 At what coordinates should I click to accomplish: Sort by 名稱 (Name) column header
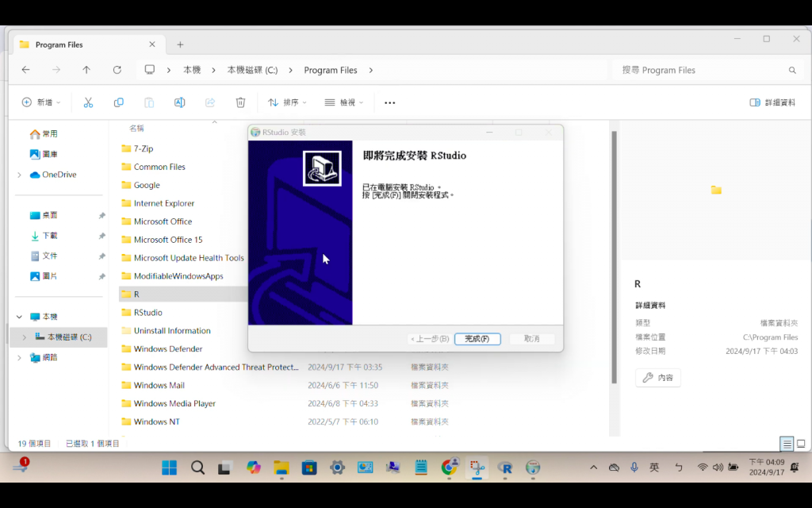(x=136, y=128)
